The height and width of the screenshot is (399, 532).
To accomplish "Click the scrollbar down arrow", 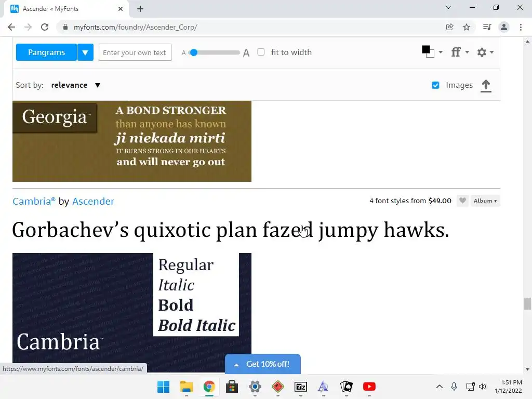I will click(527, 369).
